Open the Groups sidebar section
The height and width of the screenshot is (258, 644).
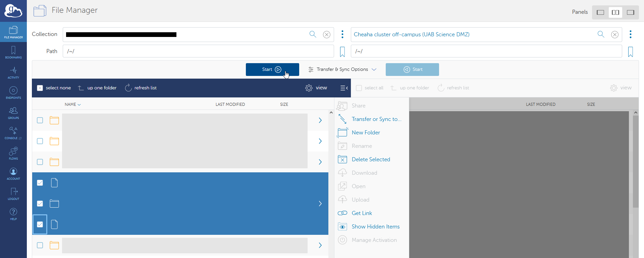[x=13, y=113]
